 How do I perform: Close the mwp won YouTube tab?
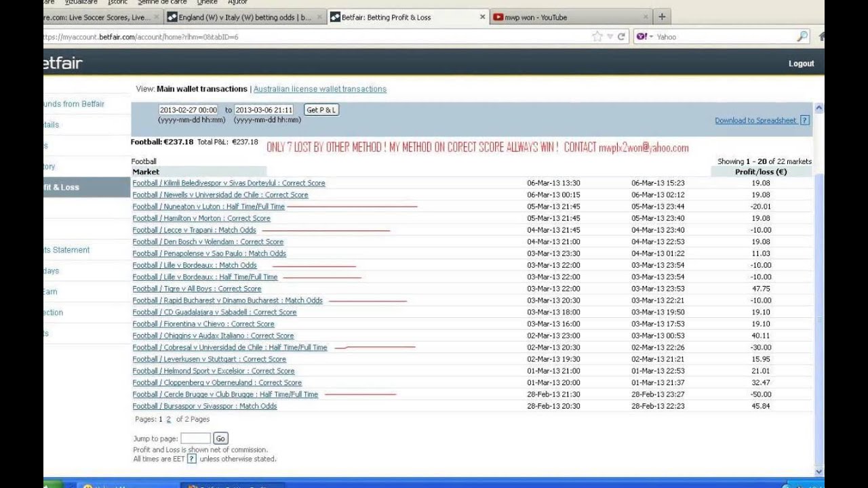(x=644, y=17)
